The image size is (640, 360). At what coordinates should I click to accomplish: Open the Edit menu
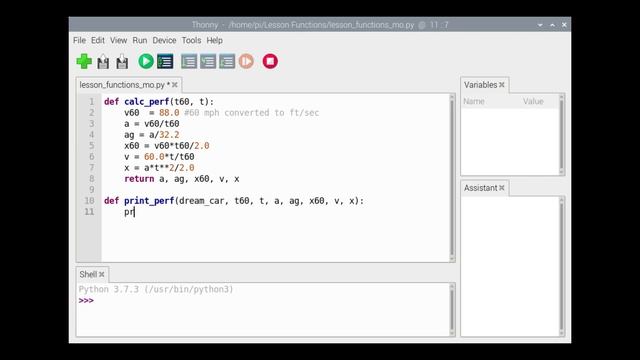[98, 40]
